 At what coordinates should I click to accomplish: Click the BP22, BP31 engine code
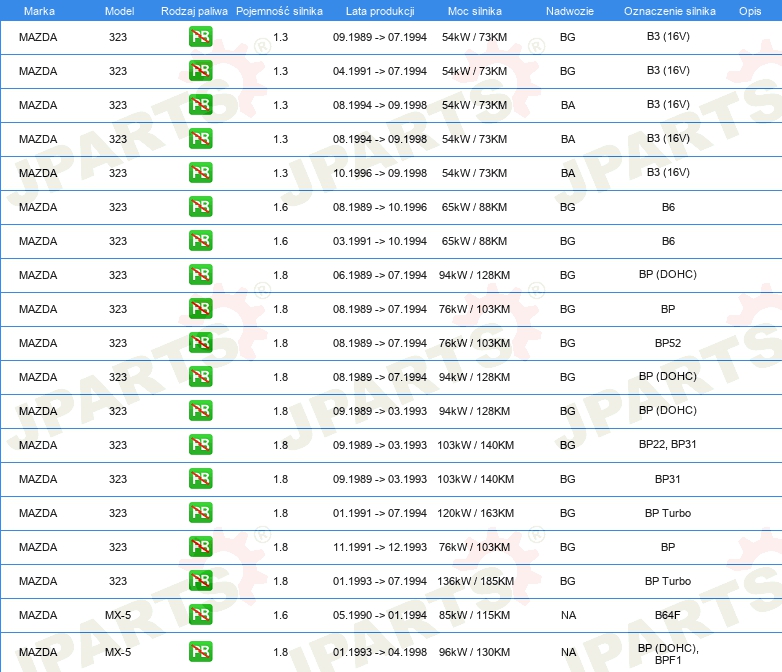pos(668,444)
